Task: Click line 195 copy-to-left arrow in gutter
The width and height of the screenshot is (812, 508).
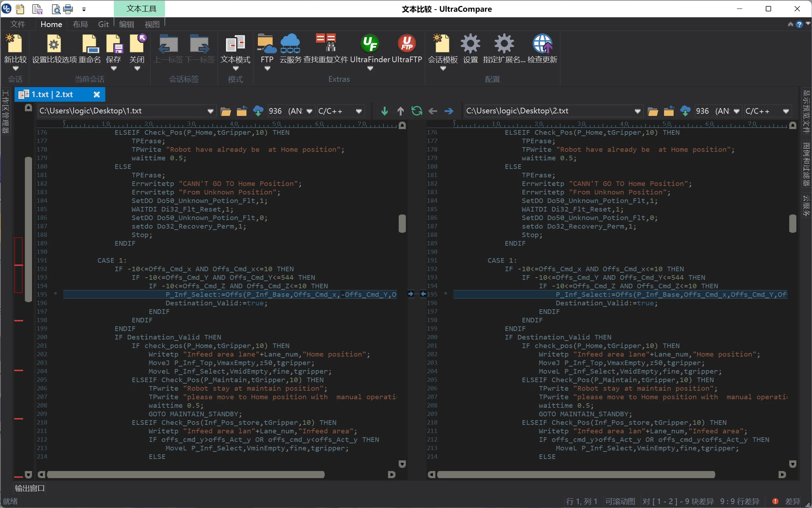Action: [423, 294]
